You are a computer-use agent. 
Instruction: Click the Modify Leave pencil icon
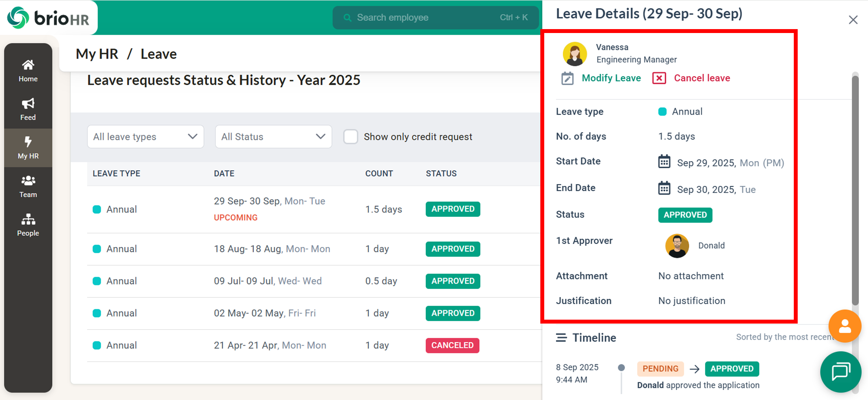pos(567,78)
